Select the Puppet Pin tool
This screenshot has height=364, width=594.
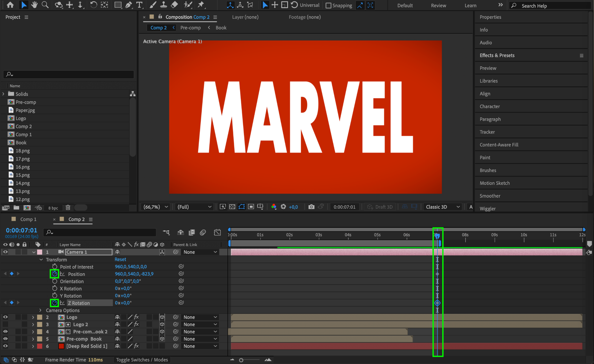(x=201, y=5)
